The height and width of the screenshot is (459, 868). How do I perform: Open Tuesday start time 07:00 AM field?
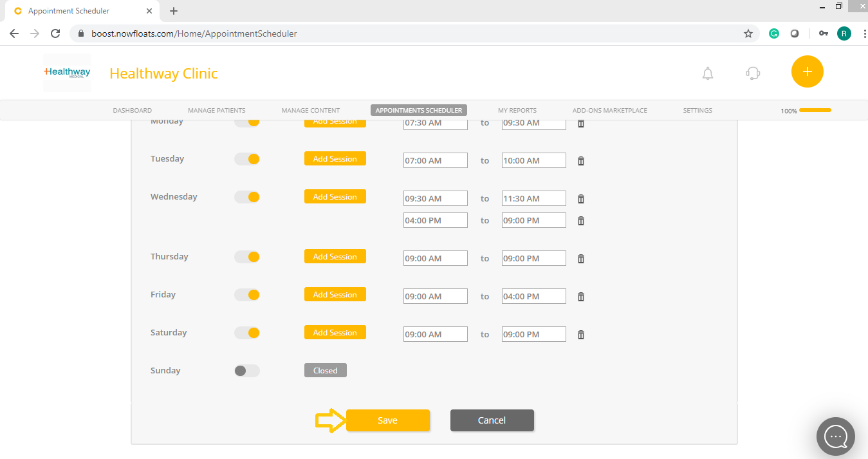436,160
